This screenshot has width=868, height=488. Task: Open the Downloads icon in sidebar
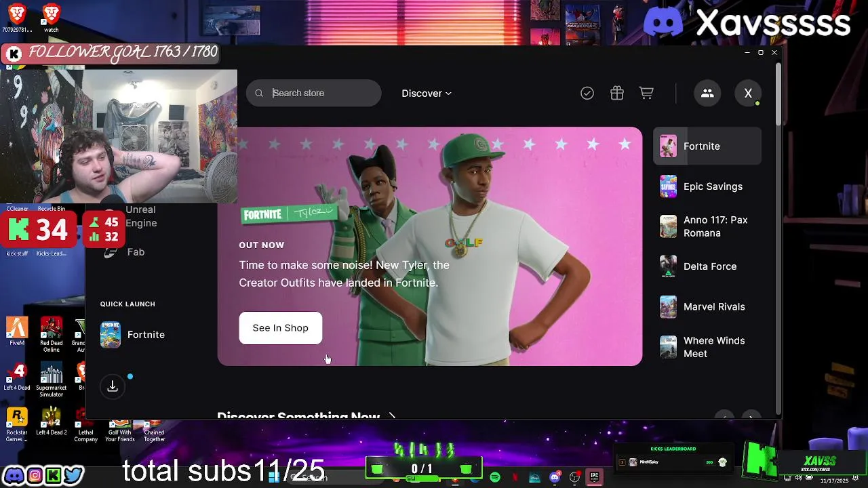coord(113,386)
